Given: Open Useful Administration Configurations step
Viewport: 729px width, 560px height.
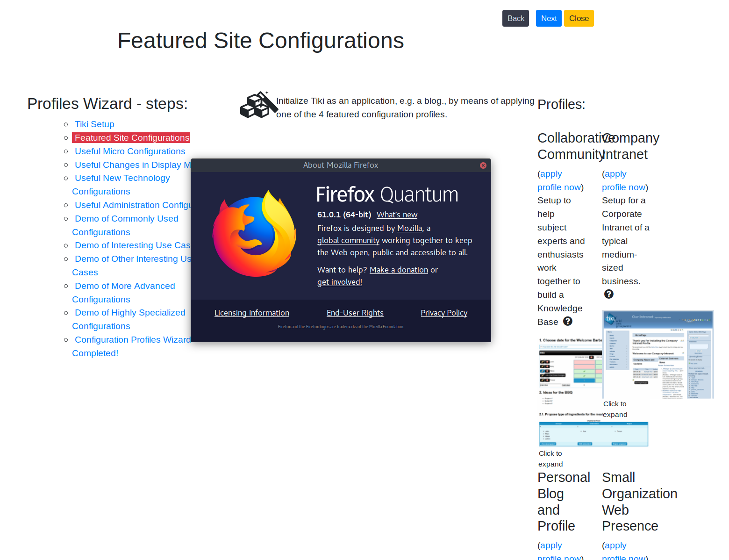Looking at the screenshot, I should point(133,205).
